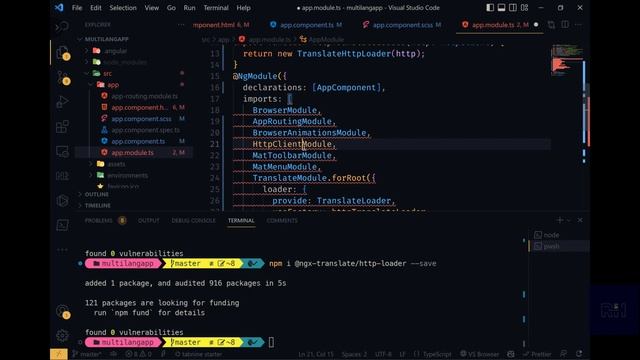Viewport: 640px width, 360px height.
Task: Open the Customize Layout icon in the title bar
Action: pyautogui.click(x=524, y=8)
